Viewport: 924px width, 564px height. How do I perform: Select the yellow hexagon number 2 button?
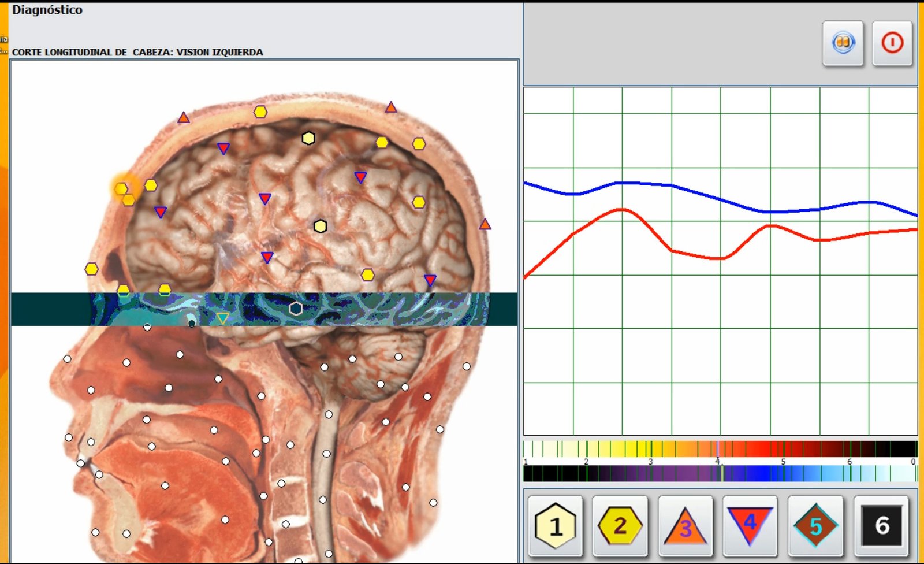tap(620, 525)
